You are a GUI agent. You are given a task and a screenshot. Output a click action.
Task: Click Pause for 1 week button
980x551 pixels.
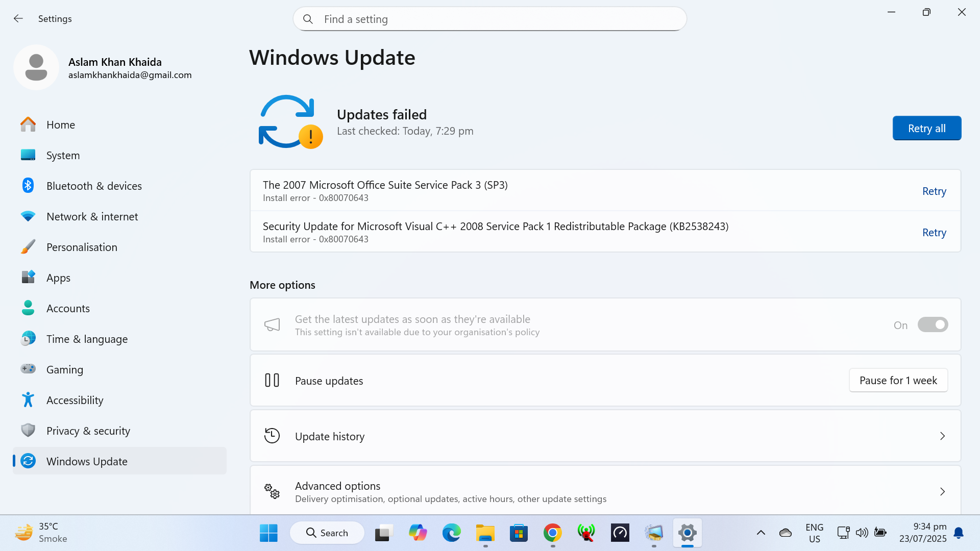898,381
